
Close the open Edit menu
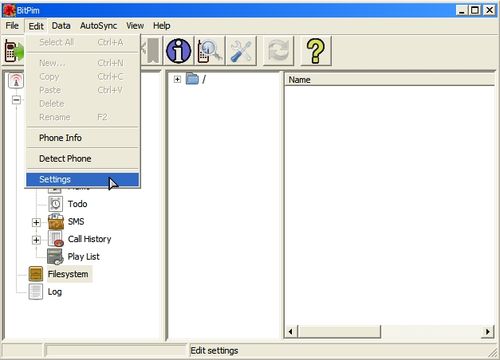pyautogui.click(x=36, y=26)
